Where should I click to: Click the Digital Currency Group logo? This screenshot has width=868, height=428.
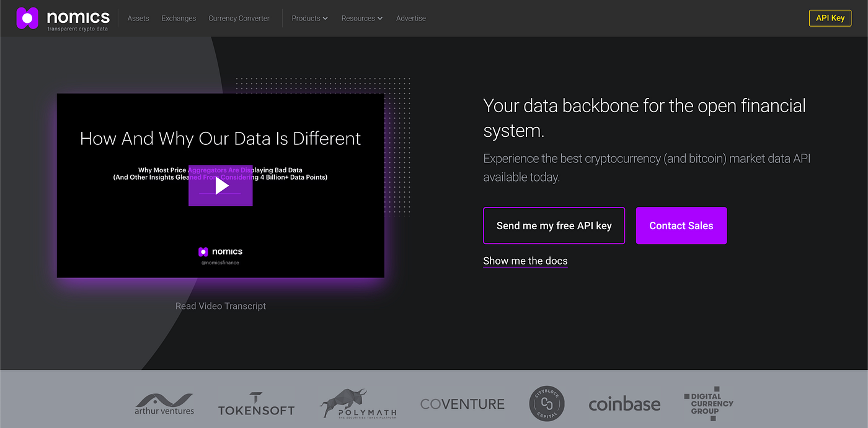coord(709,404)
